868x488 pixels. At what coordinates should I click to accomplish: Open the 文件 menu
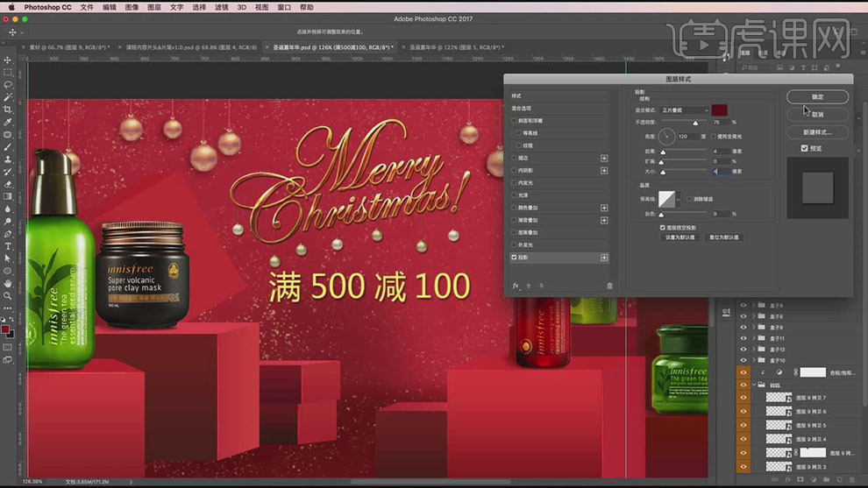[x=87, y=7]
